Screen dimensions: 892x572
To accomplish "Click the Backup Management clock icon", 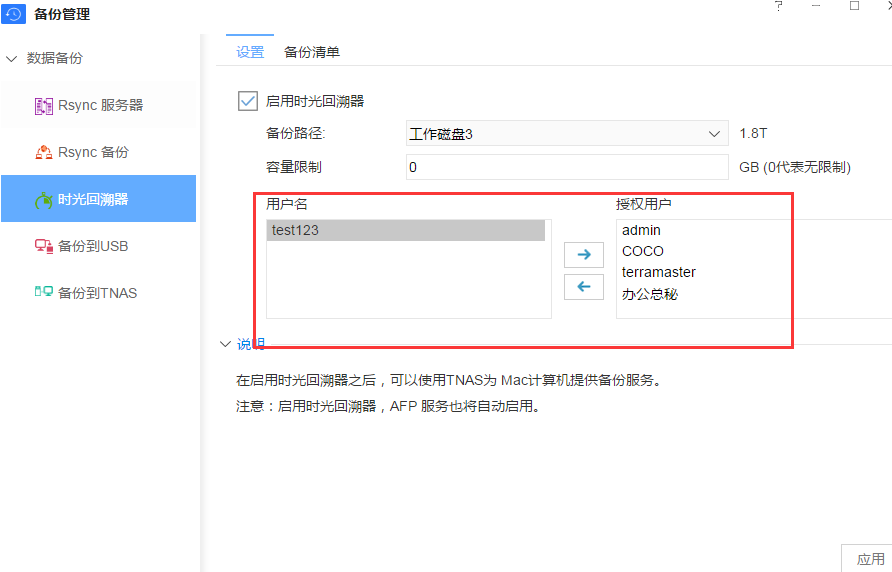I will (14, 14).
